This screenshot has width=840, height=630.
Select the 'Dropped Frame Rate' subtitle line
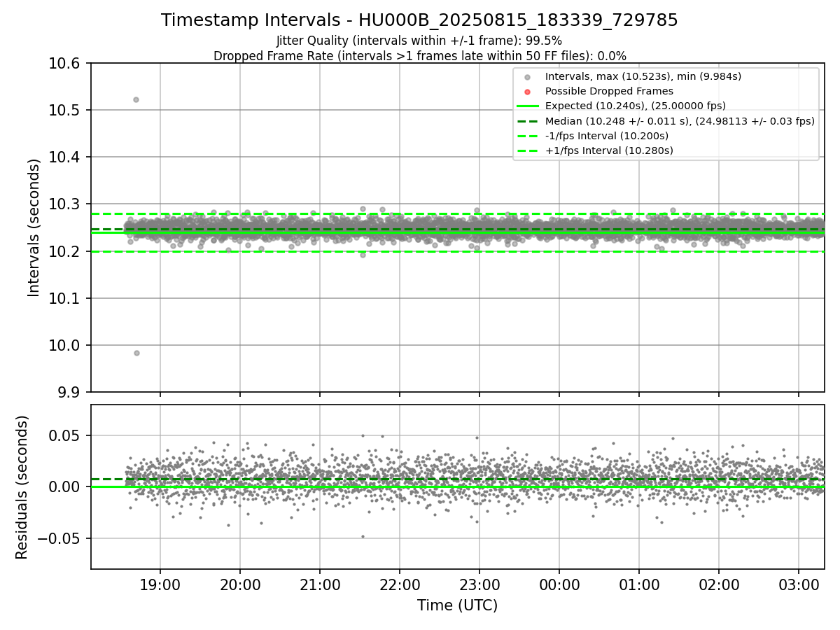419,56
